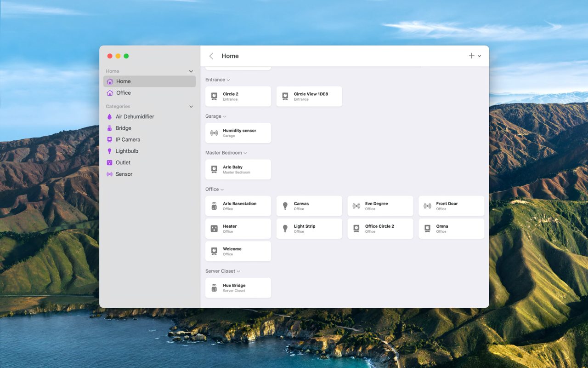Viewport: 588px width, 368px height.
Task: Open the Office Circle 2 camera tile
Action: click(380, 229)
